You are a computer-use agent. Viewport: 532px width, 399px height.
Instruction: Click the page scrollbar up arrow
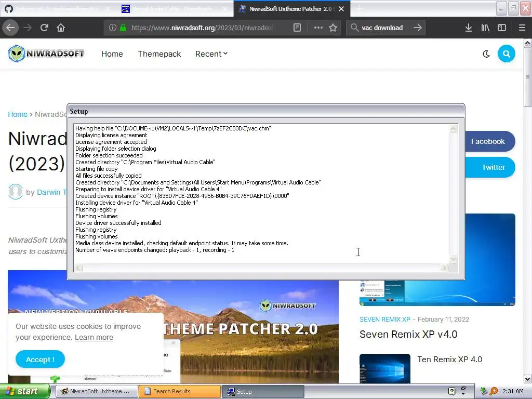(x=527, y=43)
